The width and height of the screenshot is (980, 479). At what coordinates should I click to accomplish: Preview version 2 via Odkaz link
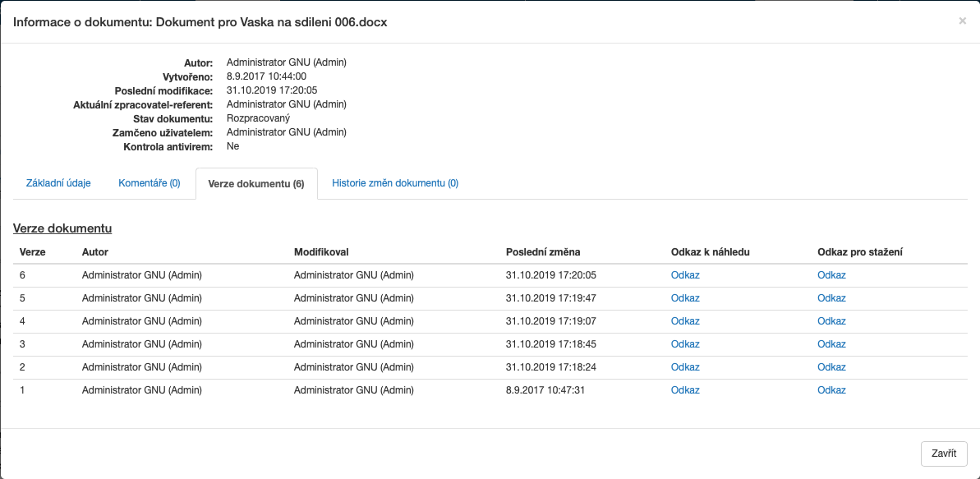pyautogui.click(x=685, y=367)
